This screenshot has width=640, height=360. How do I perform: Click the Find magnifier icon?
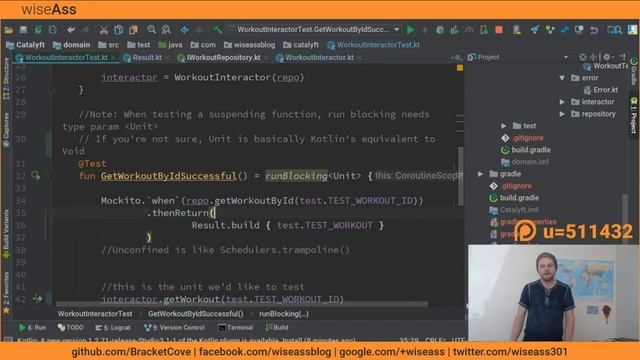point(151,30)
